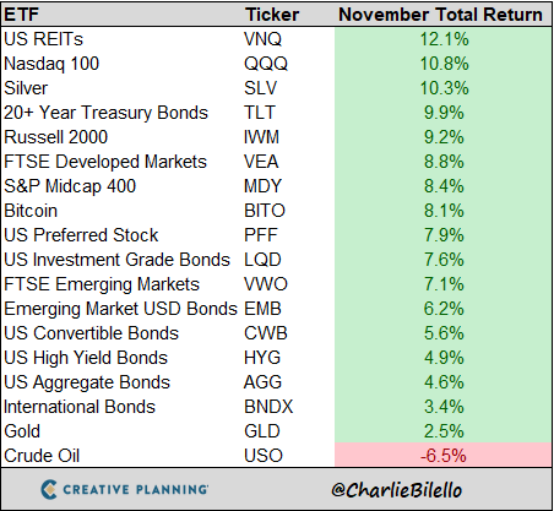This screenshot has height=511, width=554.
Task: Click the 12.1% return cell
Action: [444, 39]
